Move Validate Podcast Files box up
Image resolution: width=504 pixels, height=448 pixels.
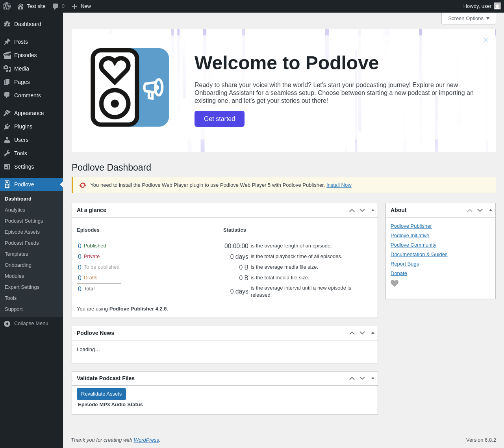pos(352,379)
